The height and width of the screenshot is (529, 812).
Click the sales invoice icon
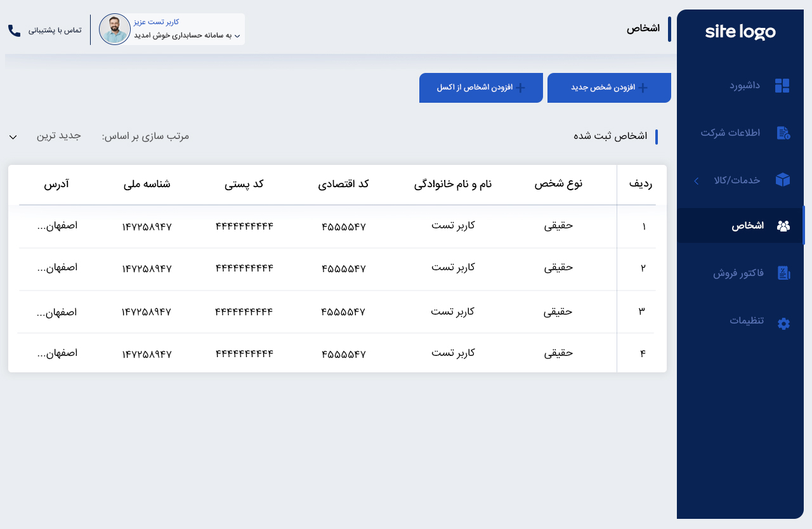pos(783,273)
